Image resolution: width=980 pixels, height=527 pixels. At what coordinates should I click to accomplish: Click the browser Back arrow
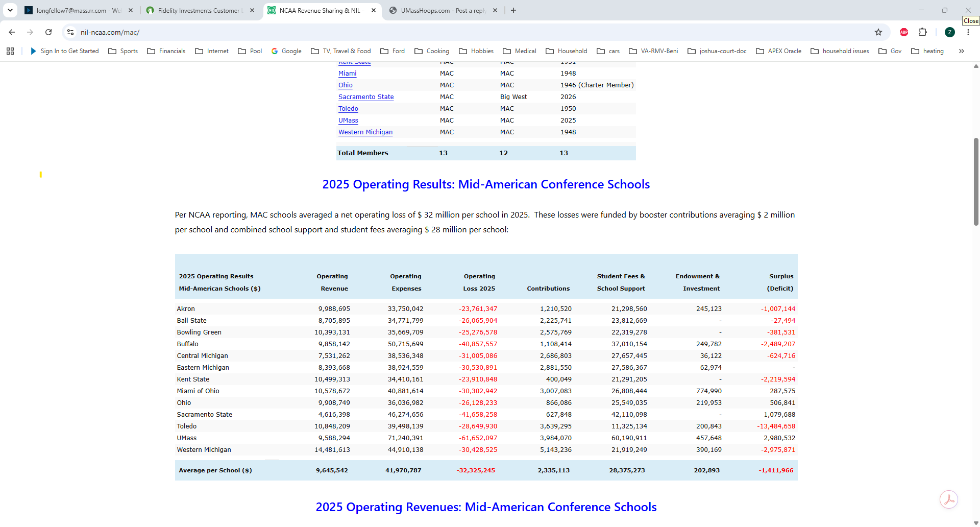(12, 32)
